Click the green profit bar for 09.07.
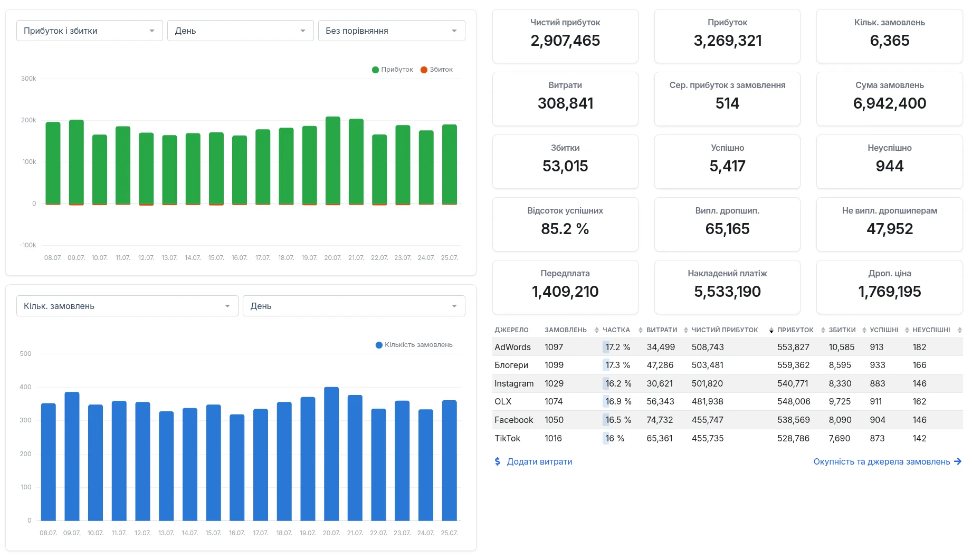The image size is (972, 560). (x=77, y=162)
